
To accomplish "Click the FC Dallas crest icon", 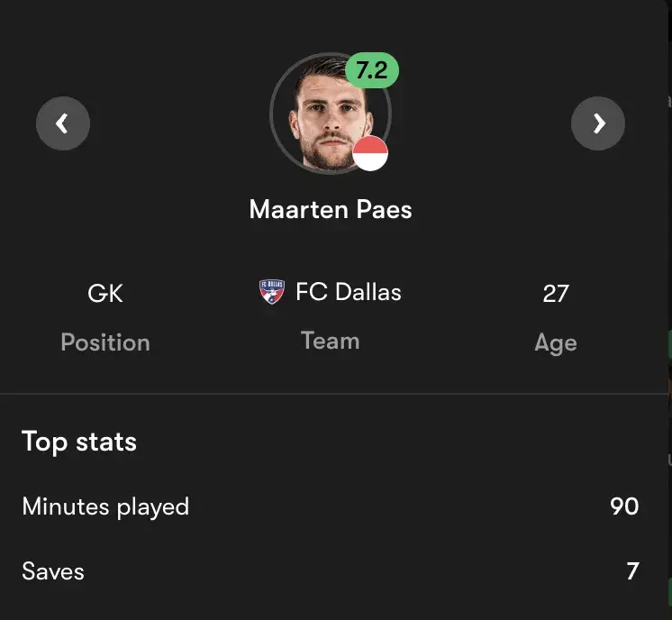I will click(271, 292).
